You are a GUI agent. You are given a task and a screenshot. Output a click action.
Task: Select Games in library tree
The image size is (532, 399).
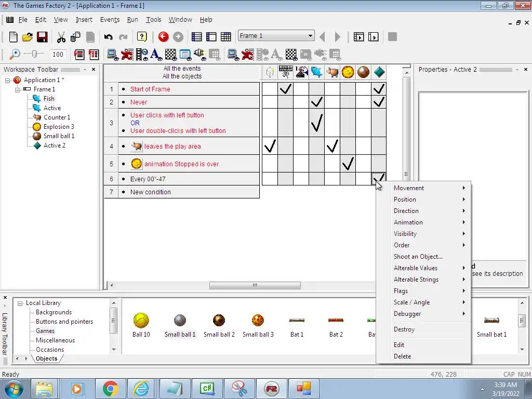[45, 331]
